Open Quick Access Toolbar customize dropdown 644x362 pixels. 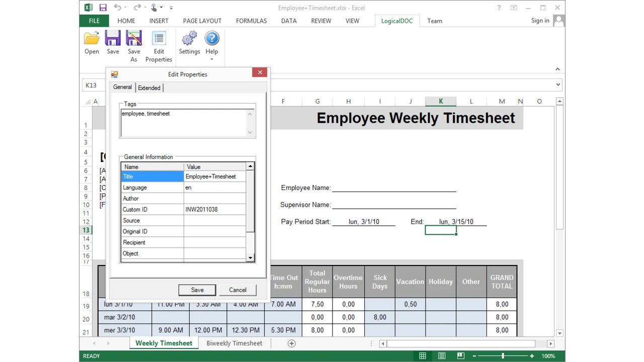(x=171, y=8)
